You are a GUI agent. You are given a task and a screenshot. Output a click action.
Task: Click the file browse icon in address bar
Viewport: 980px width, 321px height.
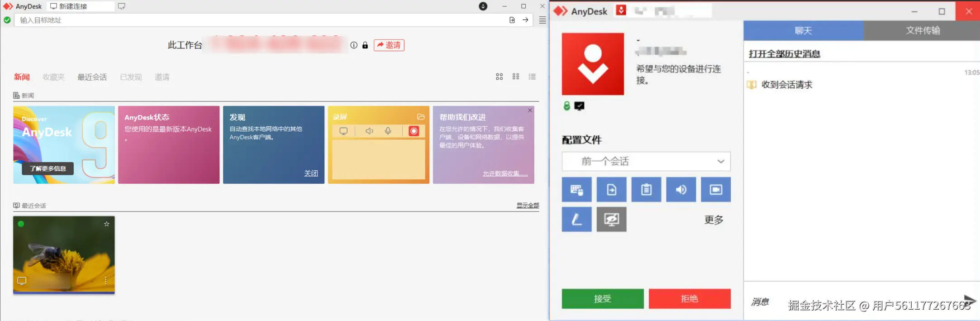click(512, 20)
